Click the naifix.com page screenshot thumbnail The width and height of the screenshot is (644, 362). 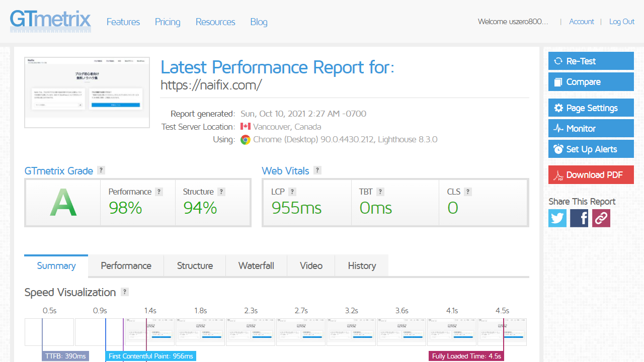[87, 93]
